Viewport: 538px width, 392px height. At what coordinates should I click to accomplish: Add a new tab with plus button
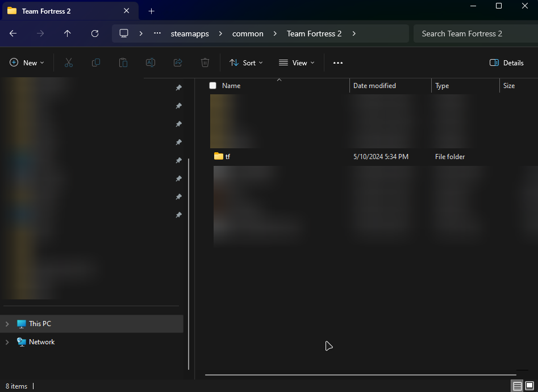pyautogui.click(x=151, y=11)
